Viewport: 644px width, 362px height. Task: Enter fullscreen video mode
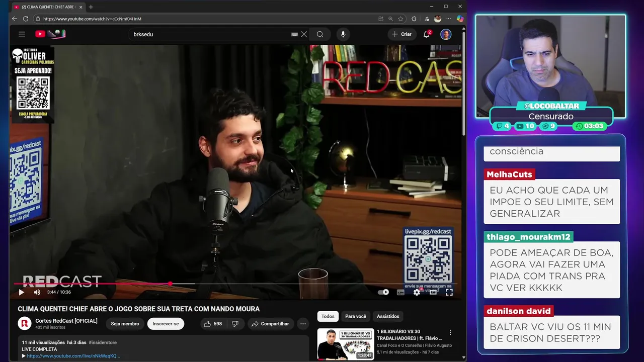coord(449,292)
